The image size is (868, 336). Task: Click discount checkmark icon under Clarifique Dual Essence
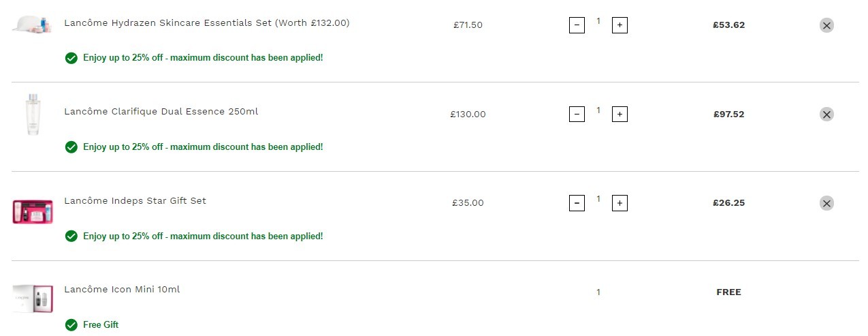click(x=71, y=147)
